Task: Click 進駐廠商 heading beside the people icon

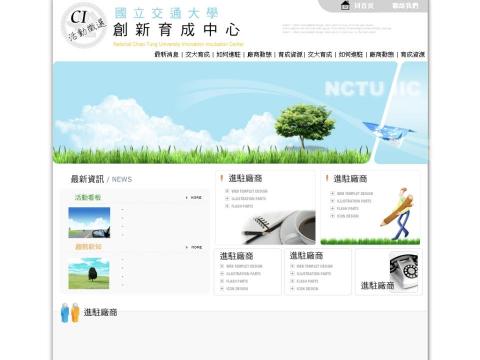Action: click(x=100, y=312)
